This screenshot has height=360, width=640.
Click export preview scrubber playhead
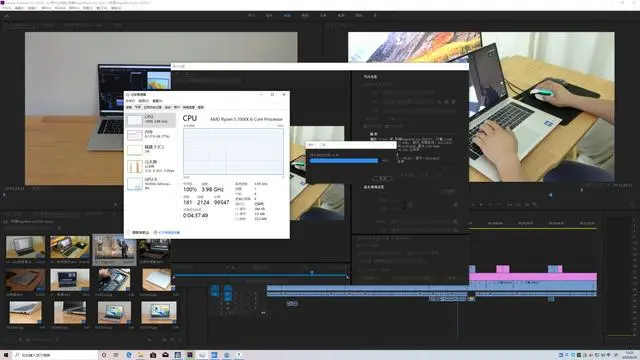(x=312, y=273)
